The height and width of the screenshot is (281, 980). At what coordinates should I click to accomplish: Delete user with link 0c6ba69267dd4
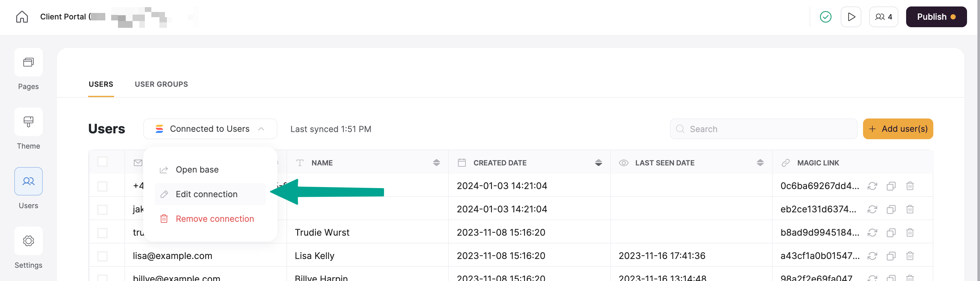pyautogui.click(x=910, y=186)
